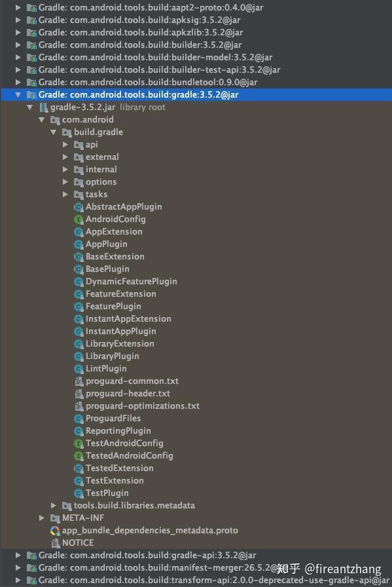Expand the apksig:3.5.2@jar library
Viewport: 392px width, 587px height.
[x=18, y=20]
